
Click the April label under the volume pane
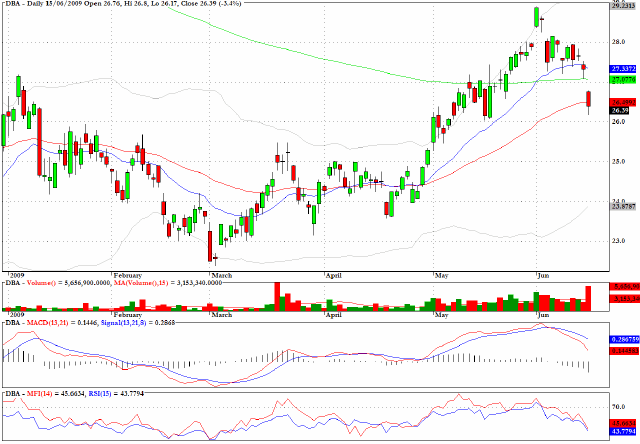coord(333,315)
